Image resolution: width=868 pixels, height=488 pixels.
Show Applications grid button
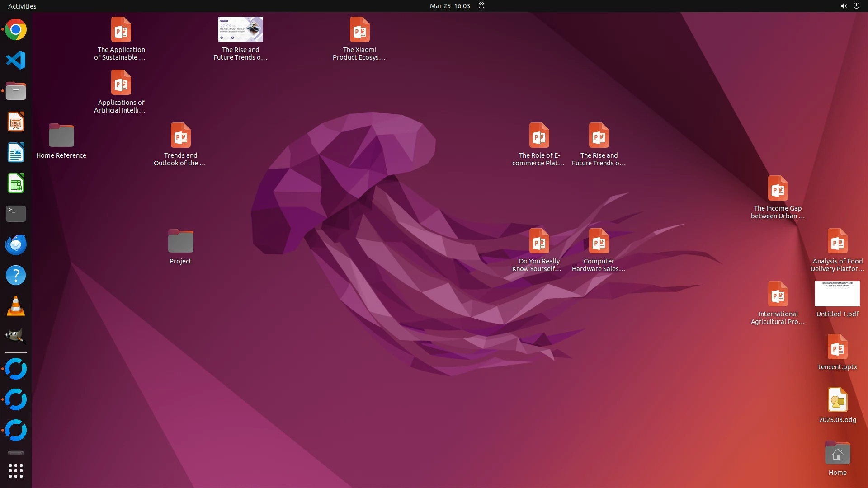(x=16, y=471)
